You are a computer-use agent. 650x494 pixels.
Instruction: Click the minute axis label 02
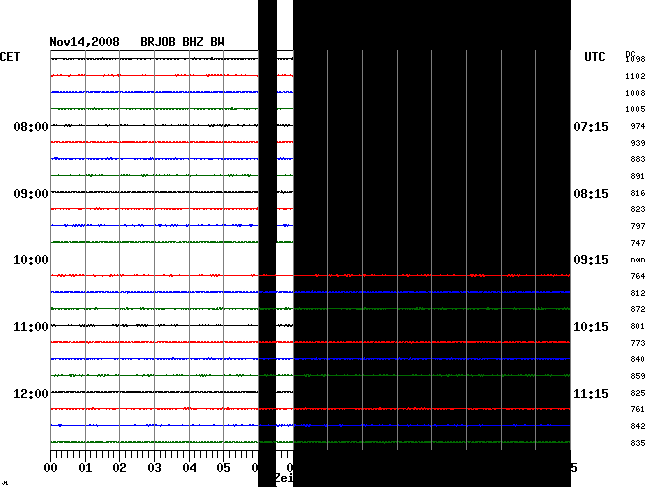pos(119,468)
